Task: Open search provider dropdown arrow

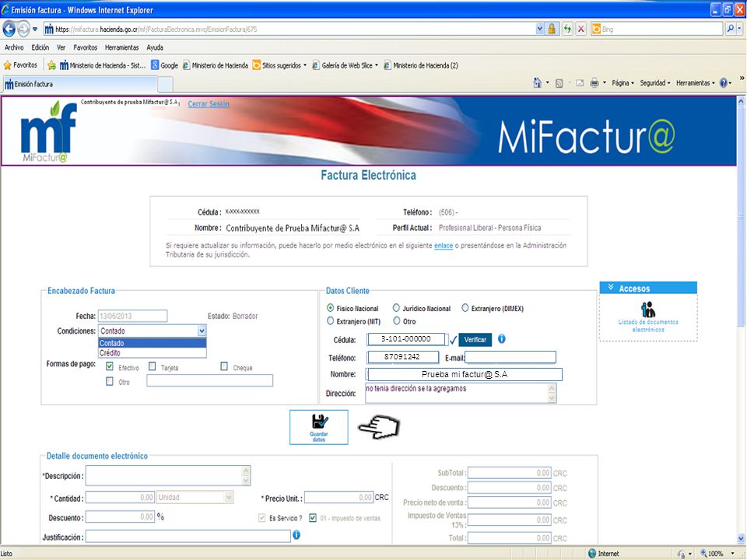Action: click(x=739, y=29)
